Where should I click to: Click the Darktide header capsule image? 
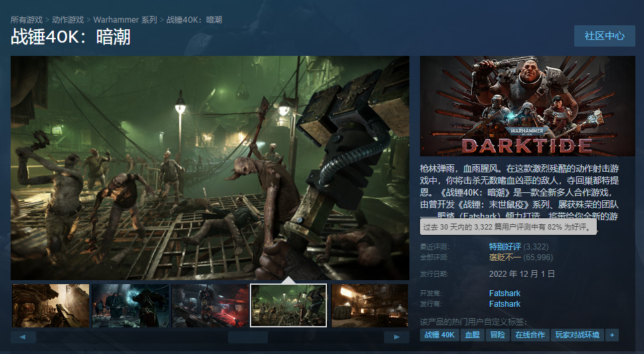(527, 106)
